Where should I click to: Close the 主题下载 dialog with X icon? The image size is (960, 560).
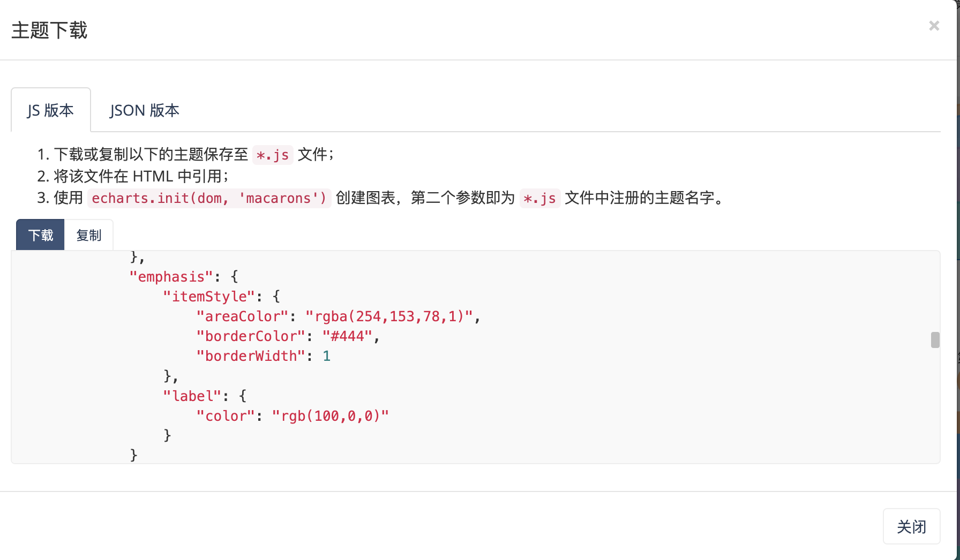pyautogui.click(x=934, y=26)
